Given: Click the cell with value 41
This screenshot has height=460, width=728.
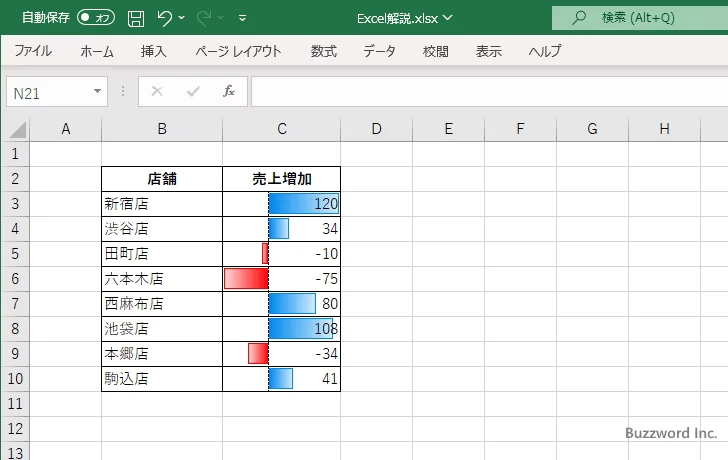Looking at the screenshot, I should point(281,379).
